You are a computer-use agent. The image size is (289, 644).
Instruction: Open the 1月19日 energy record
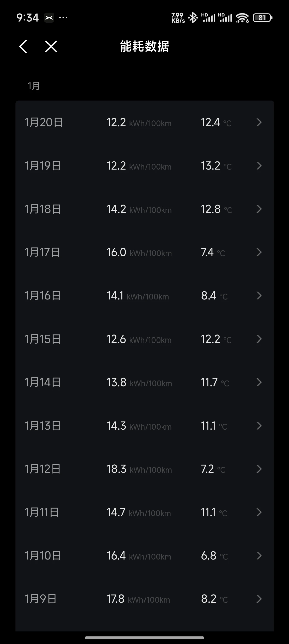click(144, 166)
